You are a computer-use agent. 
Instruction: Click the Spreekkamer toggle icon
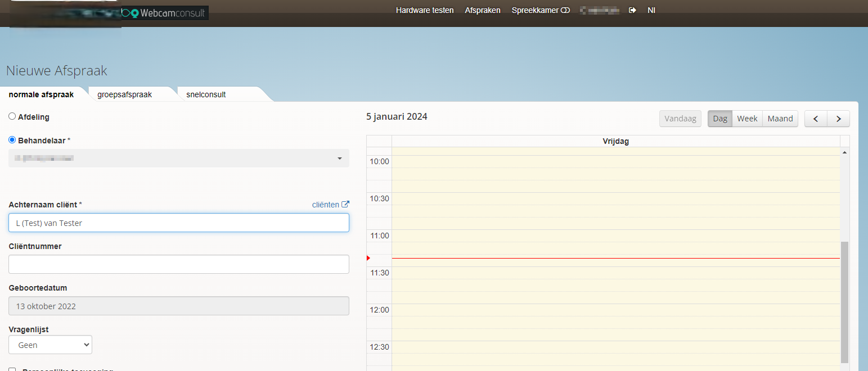point(565,10)
